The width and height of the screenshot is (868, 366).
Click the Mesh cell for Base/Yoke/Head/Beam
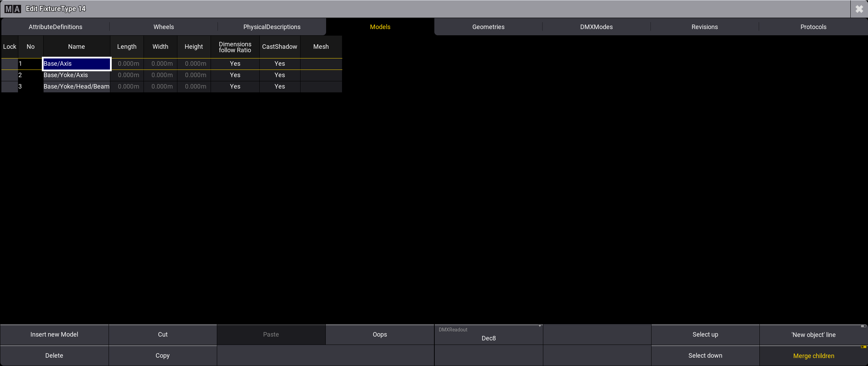(x=321, y=86)
